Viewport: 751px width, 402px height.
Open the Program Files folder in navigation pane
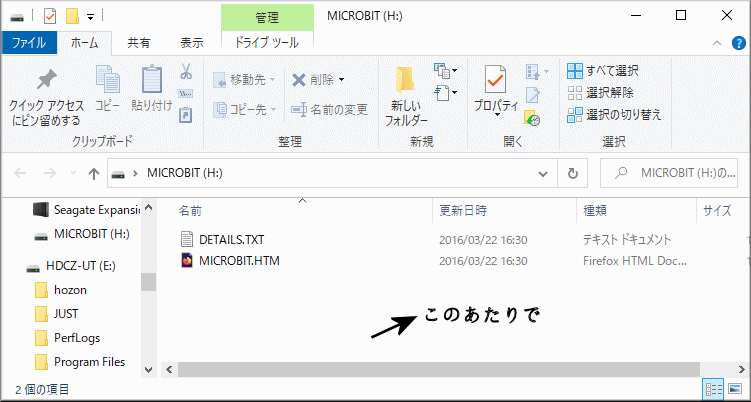(x=80, y=362)
